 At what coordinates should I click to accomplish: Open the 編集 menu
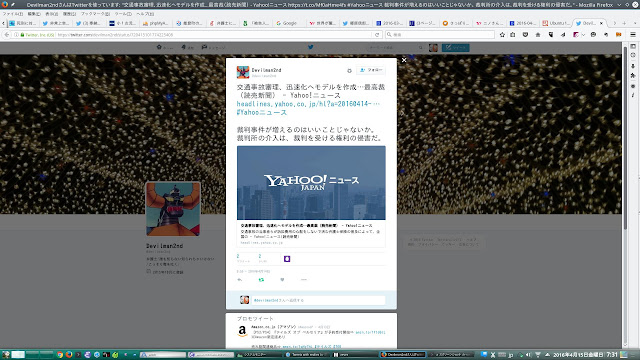(x=34, y=14)
